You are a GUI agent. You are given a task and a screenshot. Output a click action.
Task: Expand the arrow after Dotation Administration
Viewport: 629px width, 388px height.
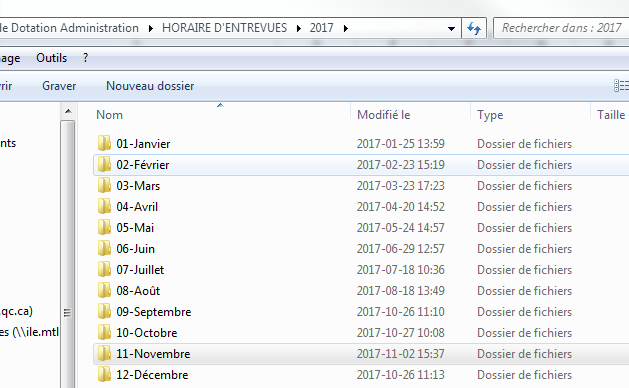click(x=150, y=28)
